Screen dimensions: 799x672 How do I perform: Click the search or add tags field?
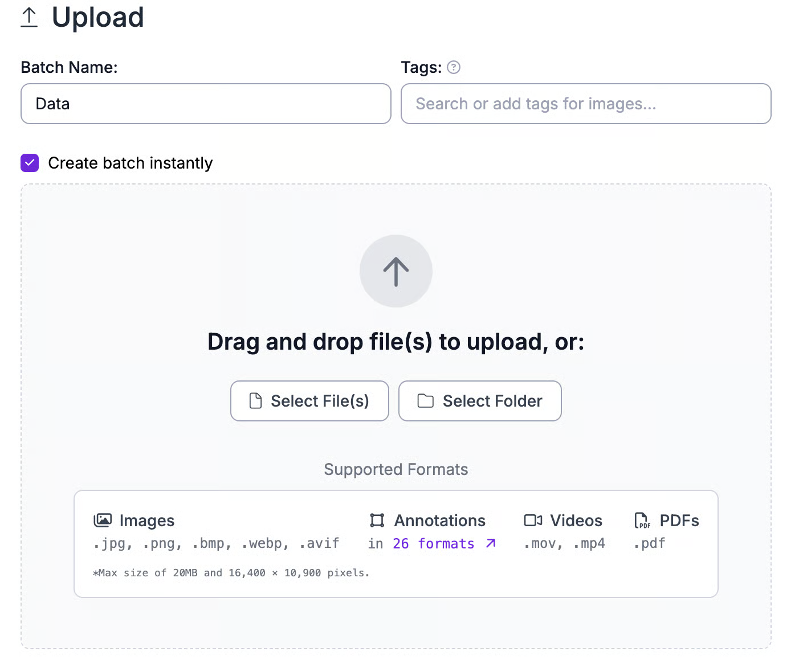click(x=586, y=104)
